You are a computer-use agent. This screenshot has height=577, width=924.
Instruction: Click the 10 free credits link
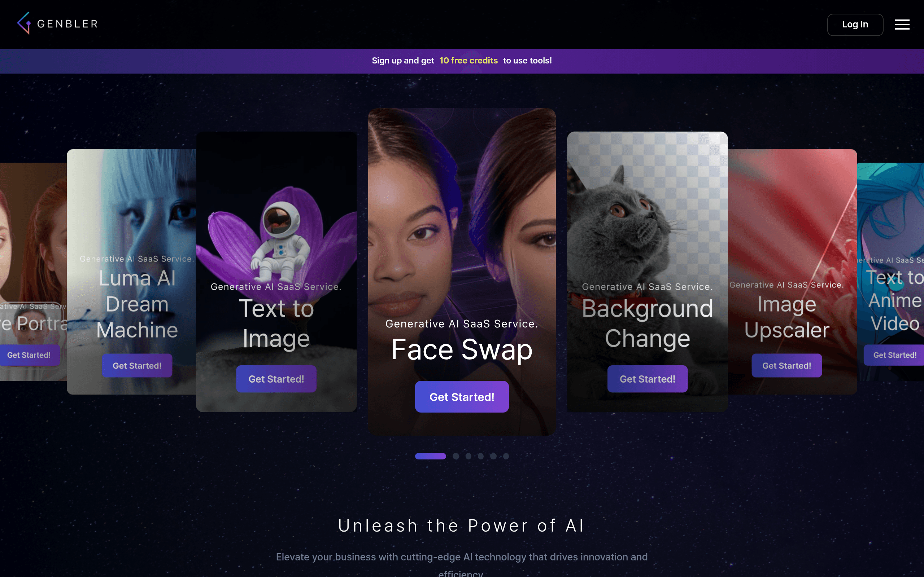coord(468,61)
